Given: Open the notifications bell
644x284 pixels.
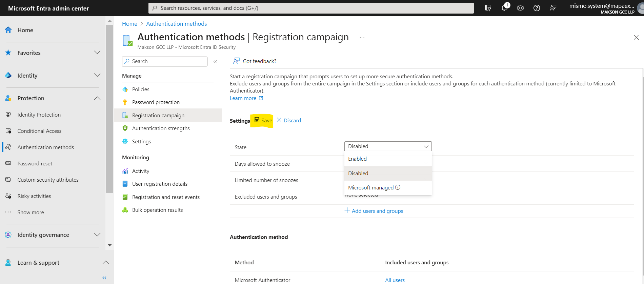Looking at the screenshot, I should [x=504, y=8].
